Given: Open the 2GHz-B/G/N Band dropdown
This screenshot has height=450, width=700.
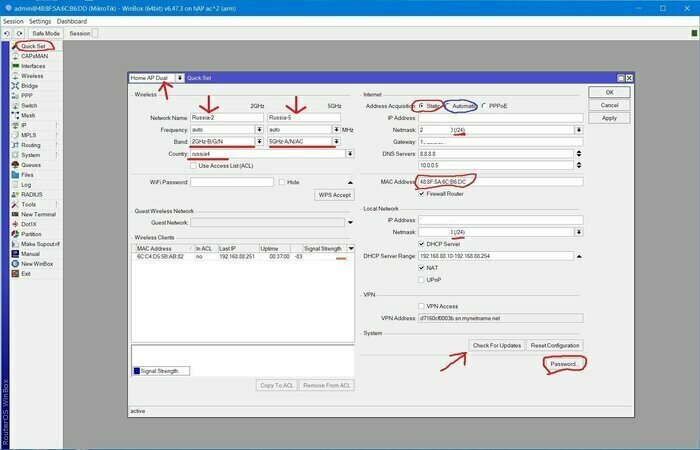Looking at the screenshot, I should tap(259, 142).
